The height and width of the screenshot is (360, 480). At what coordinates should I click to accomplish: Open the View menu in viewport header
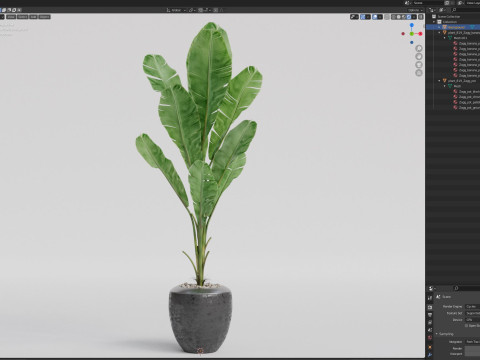pos(11,17)
